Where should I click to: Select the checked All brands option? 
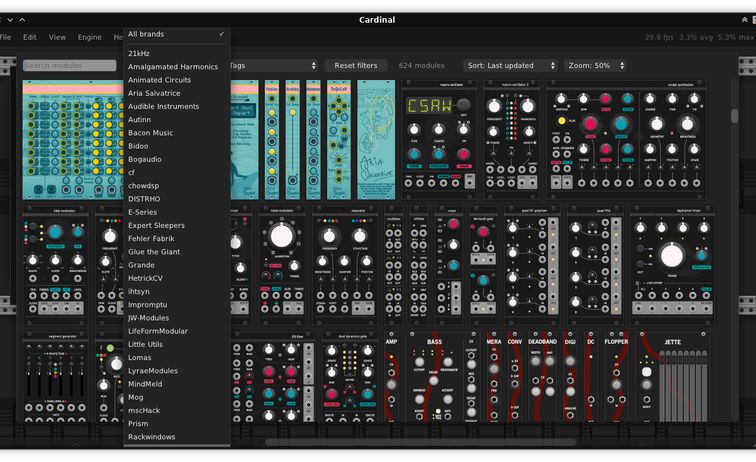[x=177, y=34]
